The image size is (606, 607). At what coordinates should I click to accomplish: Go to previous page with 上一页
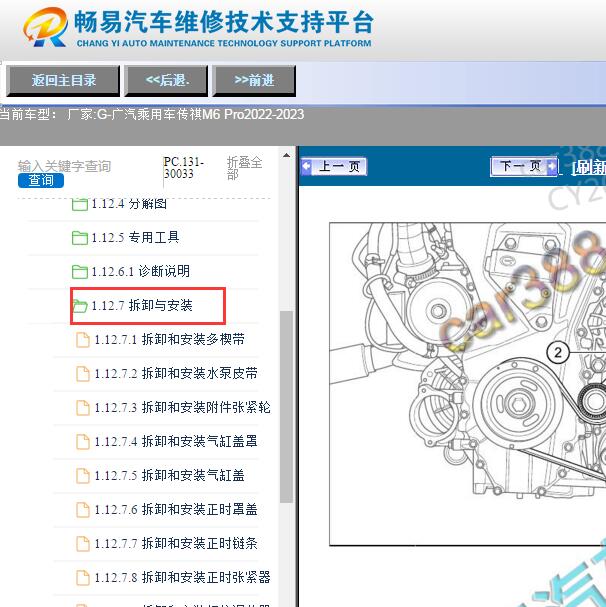pos(334,166)
